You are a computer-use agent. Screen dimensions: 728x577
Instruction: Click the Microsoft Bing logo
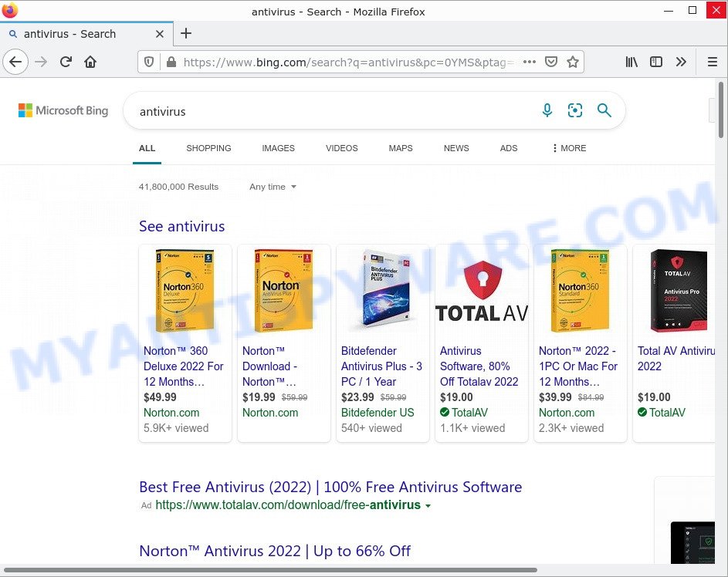(63, 110)
